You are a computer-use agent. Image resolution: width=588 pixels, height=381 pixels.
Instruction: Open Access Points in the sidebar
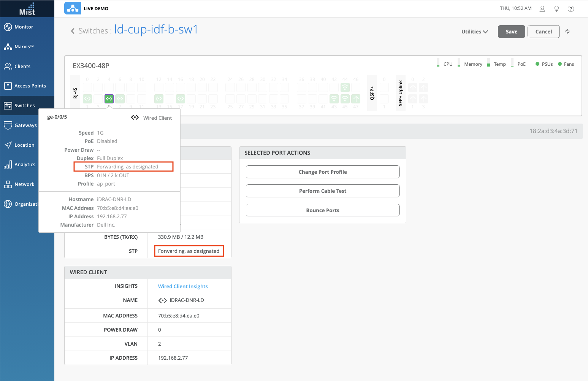point(30,86)
